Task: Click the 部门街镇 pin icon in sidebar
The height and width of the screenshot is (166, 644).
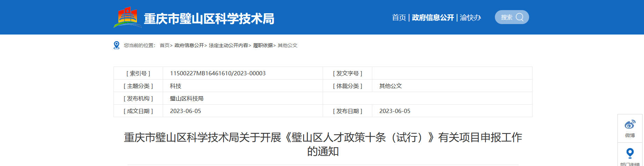Action: coord(630,153)
